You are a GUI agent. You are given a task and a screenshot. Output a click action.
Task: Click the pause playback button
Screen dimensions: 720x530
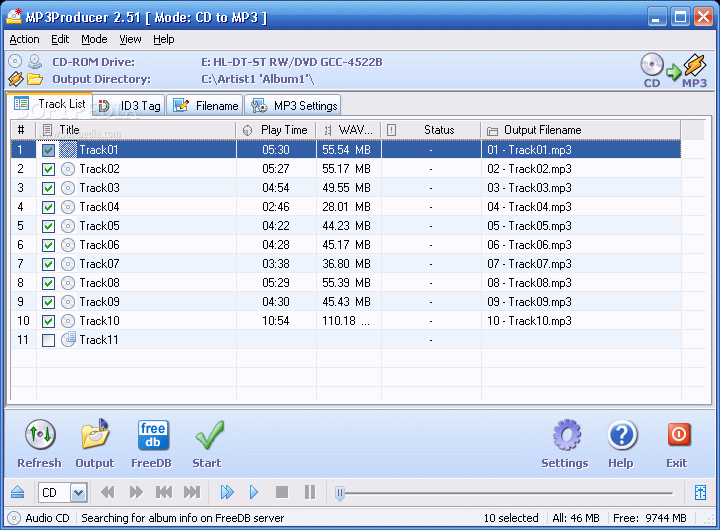point(310,492)
